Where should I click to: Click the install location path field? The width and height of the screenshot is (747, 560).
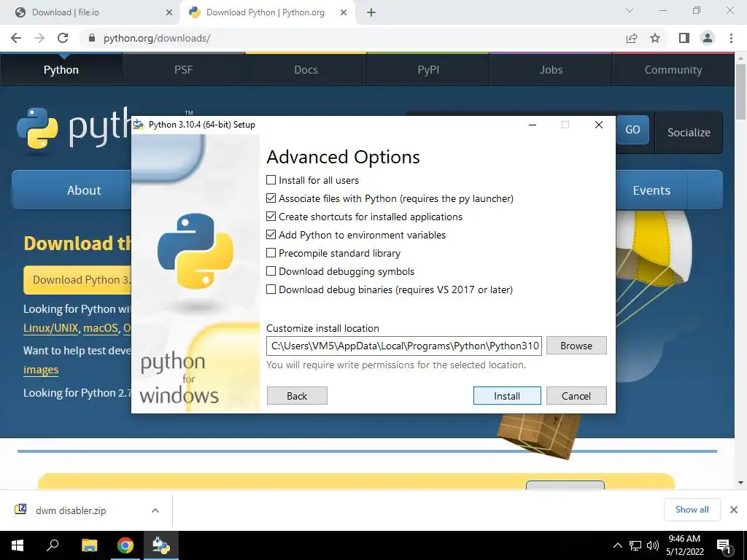click(x=404, y=346)
